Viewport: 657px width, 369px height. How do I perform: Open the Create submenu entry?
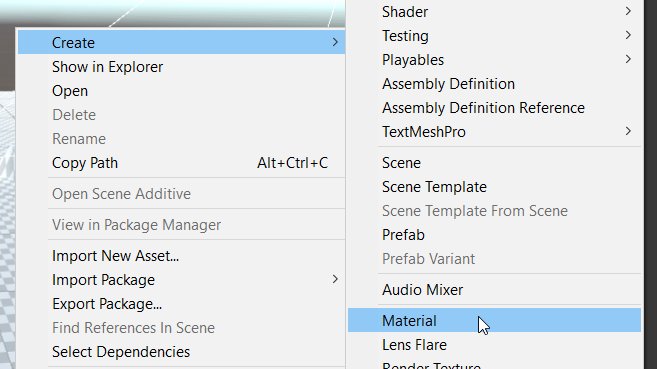[x=181, y=42]
